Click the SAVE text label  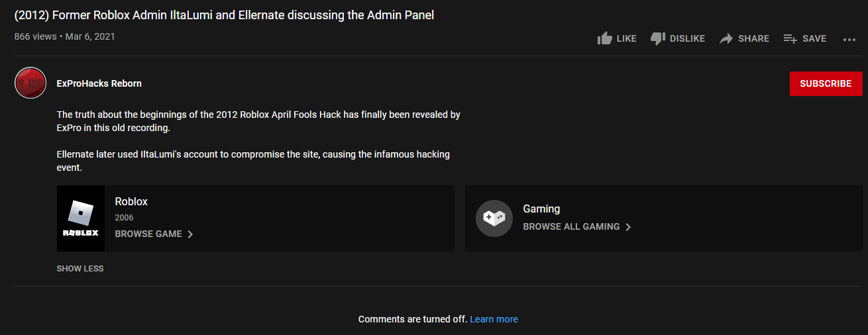814,38
